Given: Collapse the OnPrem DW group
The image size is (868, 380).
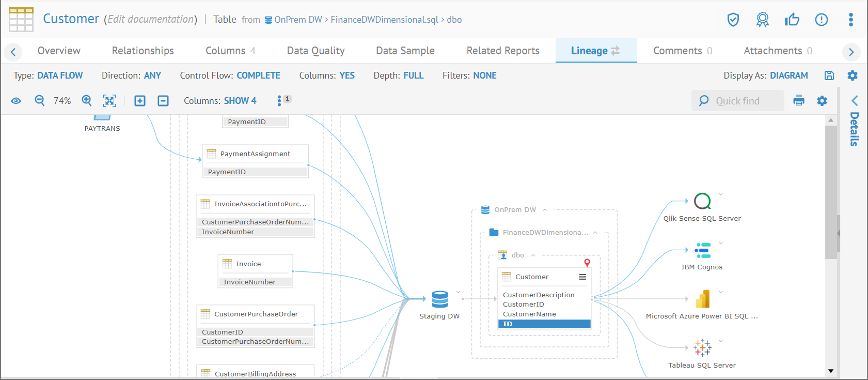Looking at the screenshot, I should (x=545, y=210).
